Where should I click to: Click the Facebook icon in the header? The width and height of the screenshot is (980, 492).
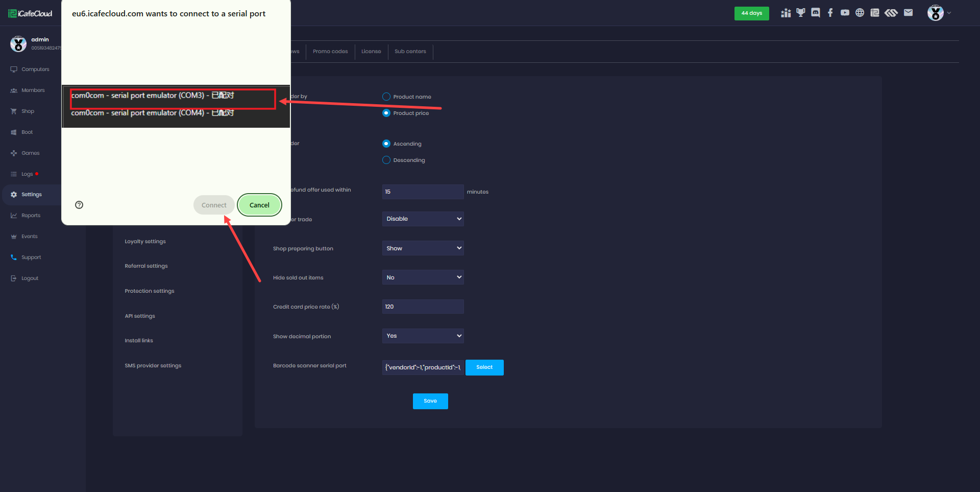pos(830,13)
